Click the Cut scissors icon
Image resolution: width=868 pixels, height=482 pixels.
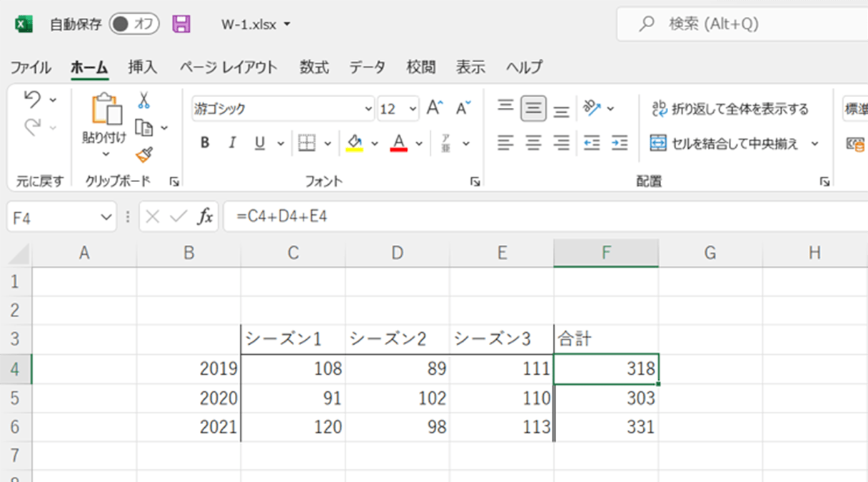pos(143,100)
